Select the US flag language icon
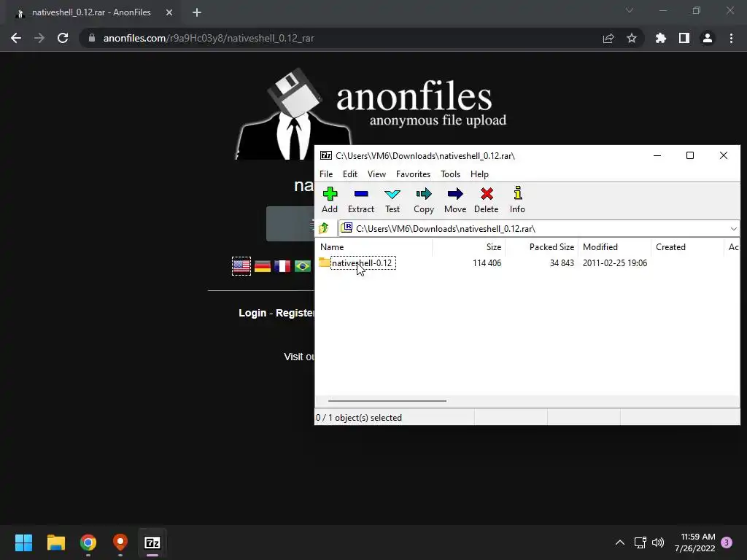The image size is (747, 560). pyautogui.click(x=241, y=265)
